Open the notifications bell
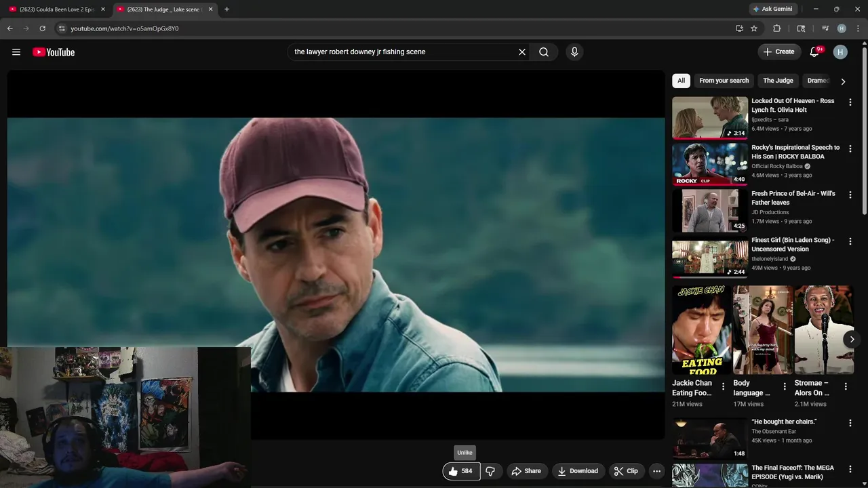 tap(814, 52)
